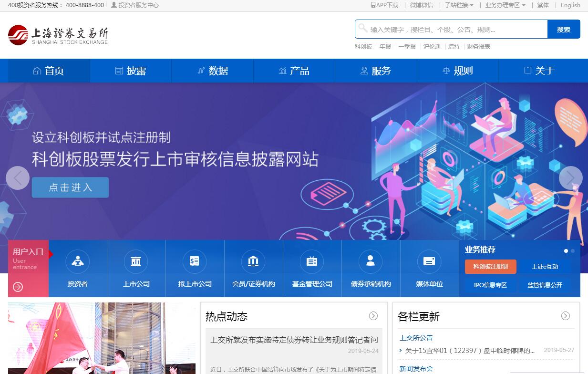588x374 pixels.
Task: Click the Shanghai Stock Exchange logo
Action: pyautogui.click(x=58, y=35)
